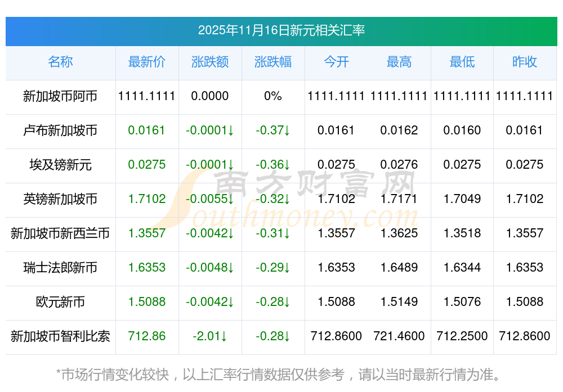This screenshot has height=392, width=563.
Task: Select the 新加坡币阿币 row name
Action: tap(60, 96)
